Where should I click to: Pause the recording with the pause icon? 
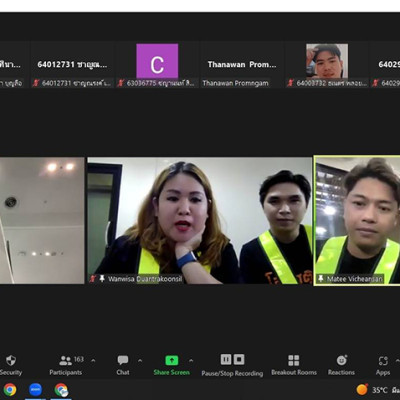226,359
